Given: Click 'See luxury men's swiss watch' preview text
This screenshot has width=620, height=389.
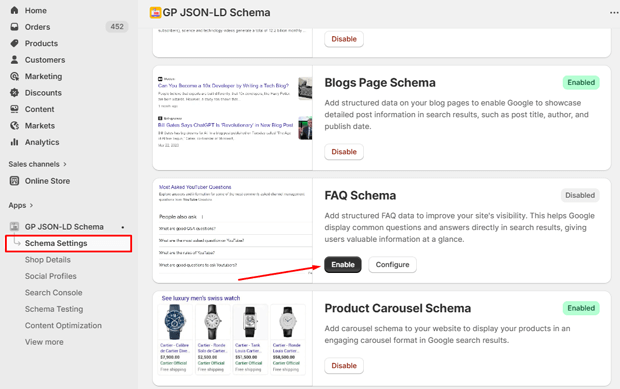Looking at the screenshot, I should pyautogui.click(x=201, y=298).
